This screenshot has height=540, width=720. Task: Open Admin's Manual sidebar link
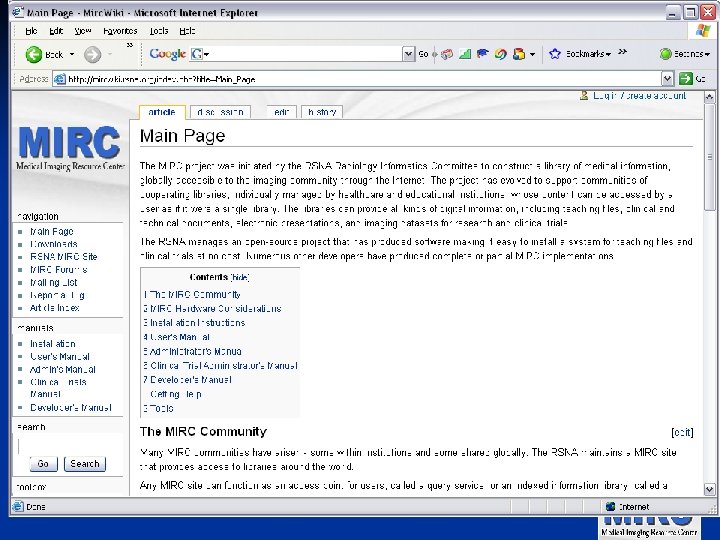click(62, 369)
